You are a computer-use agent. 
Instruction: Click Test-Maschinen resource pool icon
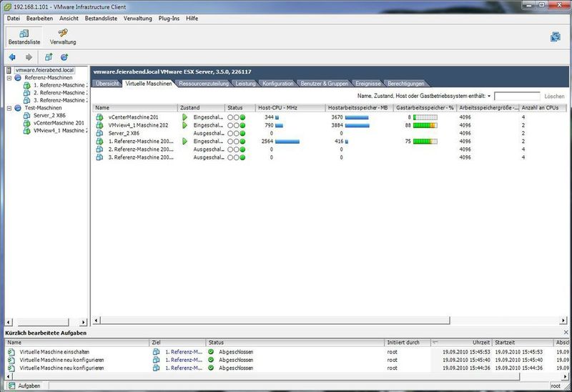18,108
